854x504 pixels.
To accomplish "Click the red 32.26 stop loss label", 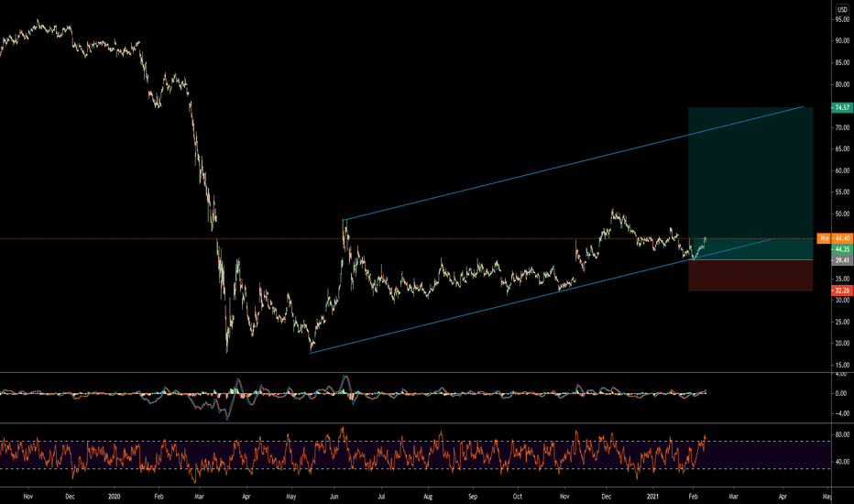I will coord(842,290).
